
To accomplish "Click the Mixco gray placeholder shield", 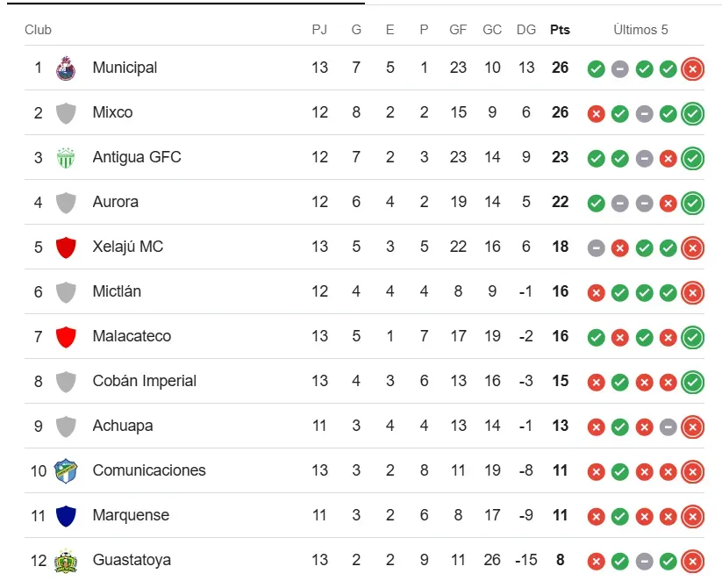I will pyautogui.click(x=66, y=113).
